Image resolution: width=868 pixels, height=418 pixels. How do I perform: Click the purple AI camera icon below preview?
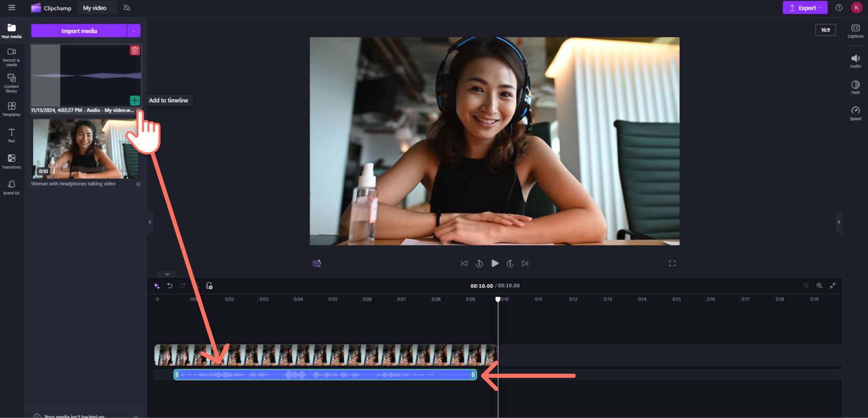[317, 264]
